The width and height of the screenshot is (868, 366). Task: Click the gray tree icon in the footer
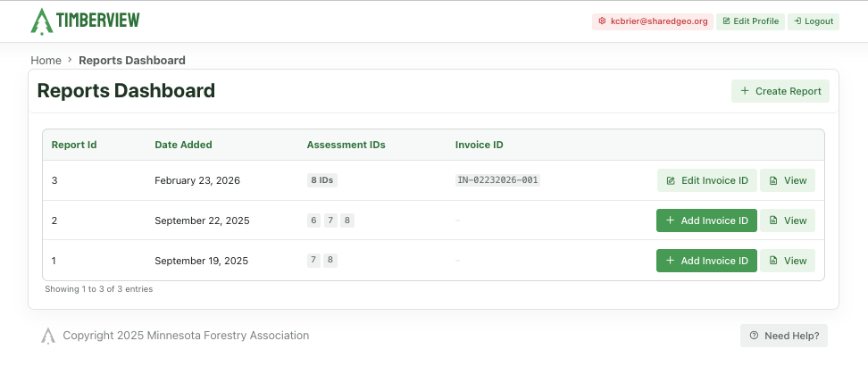tap(48, 336)
